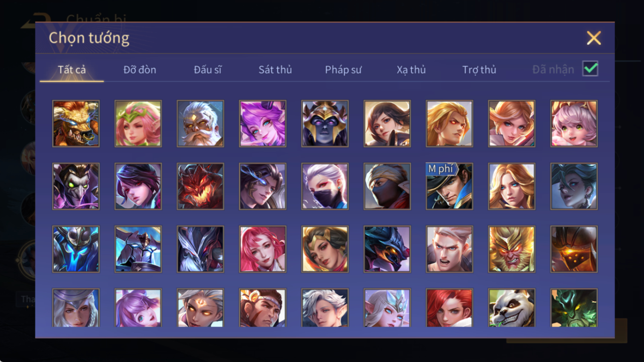Screen dimensions: 644x362
Task: Go to the 'Trợ thủ' tab
Action: pyautogui.click(x=479, y=70)
